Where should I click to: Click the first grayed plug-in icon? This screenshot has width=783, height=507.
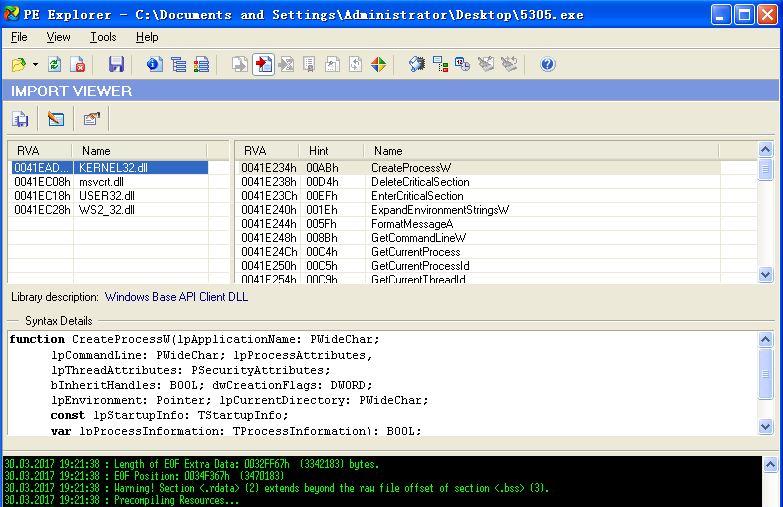point(486,64)
